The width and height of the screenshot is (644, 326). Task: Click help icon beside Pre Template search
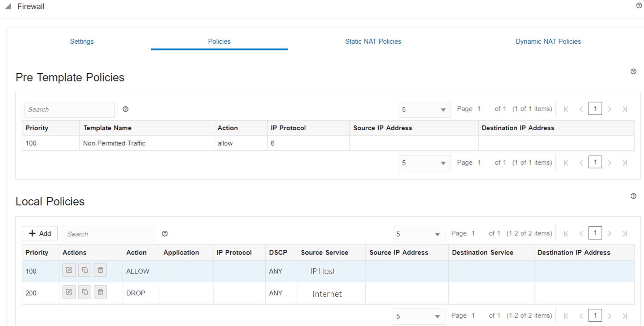point(126,109)
